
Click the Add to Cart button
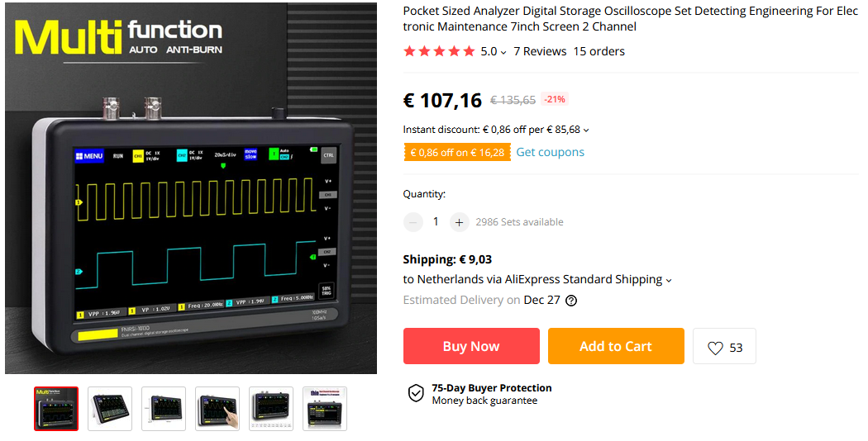[x=616, y=346]
